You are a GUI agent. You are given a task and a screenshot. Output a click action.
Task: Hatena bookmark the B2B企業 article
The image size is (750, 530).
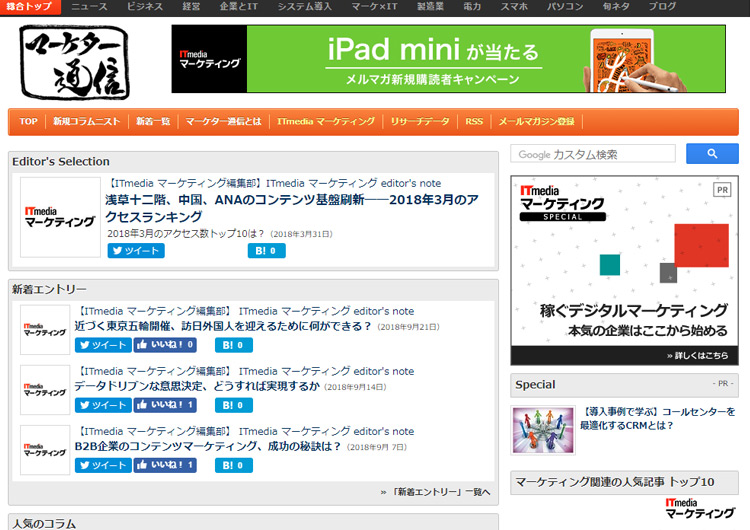tap(234, 465)
